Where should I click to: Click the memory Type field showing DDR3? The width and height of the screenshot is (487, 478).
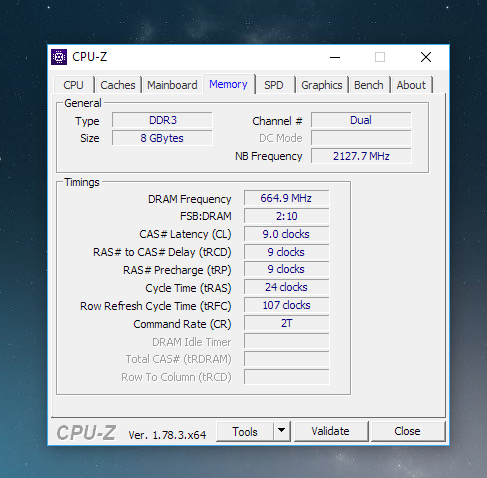pyautogui.click(x=162, y=120)
